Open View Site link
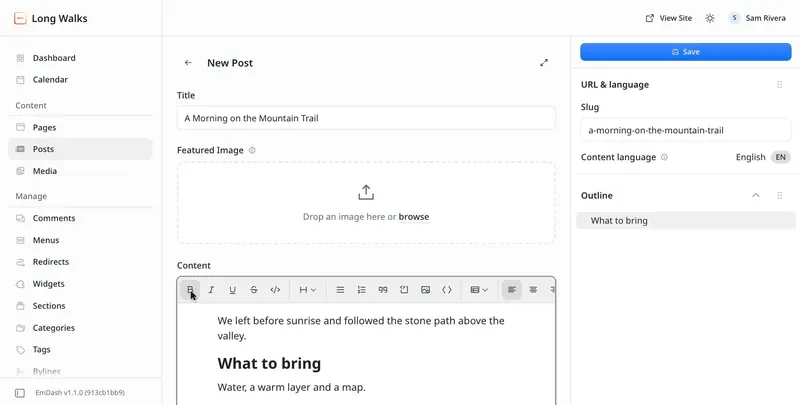 669,18
